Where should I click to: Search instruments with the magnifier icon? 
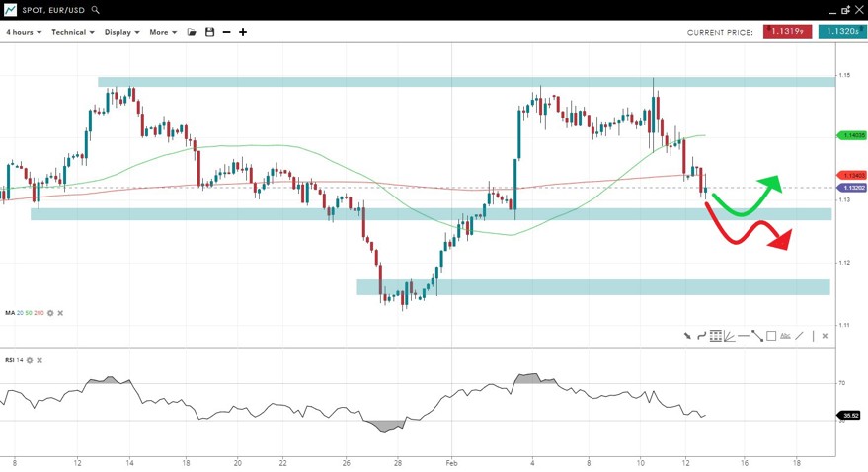click(95, 10)
